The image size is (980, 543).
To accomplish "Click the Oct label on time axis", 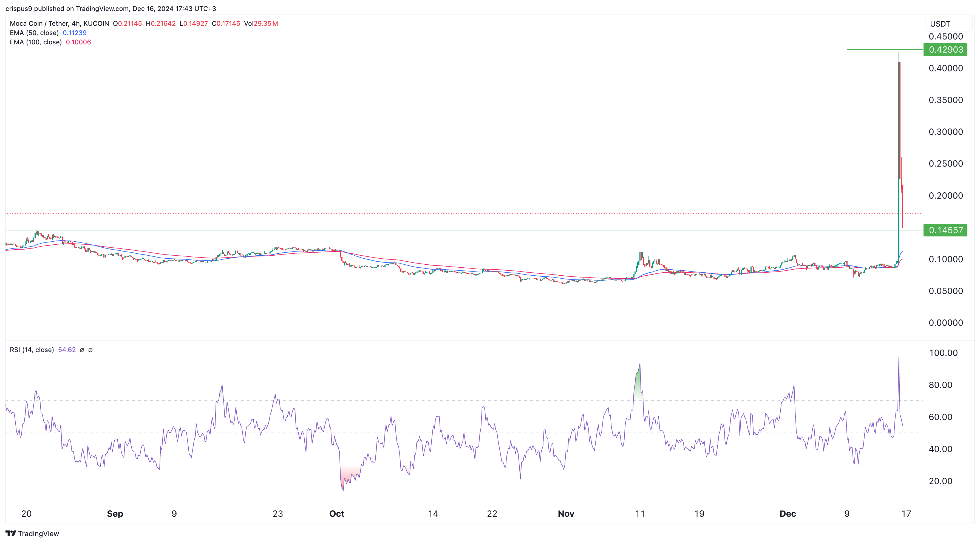I will [x=337, y=514].
